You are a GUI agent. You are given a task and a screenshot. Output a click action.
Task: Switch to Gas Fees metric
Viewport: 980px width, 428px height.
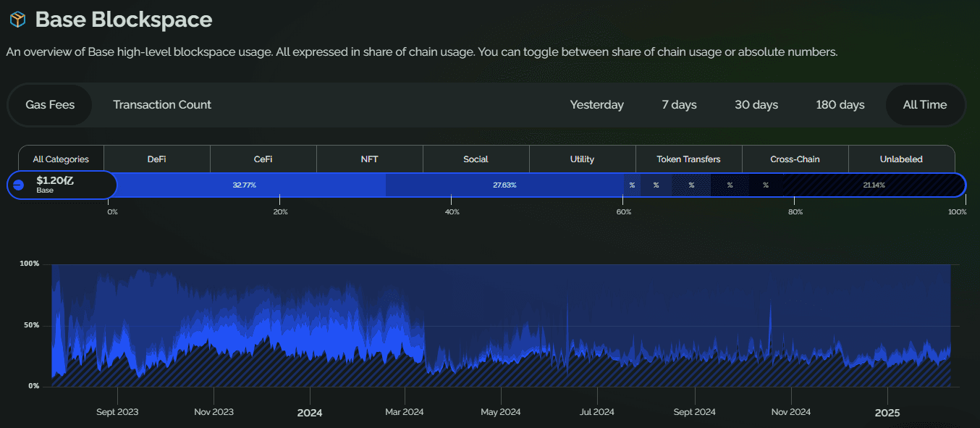click(50, 105)
